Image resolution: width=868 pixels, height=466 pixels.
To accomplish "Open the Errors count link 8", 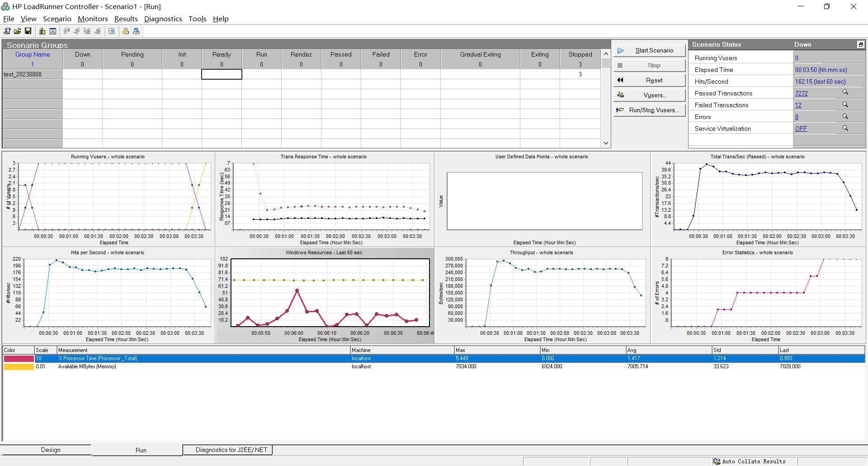I will point(797,117).
